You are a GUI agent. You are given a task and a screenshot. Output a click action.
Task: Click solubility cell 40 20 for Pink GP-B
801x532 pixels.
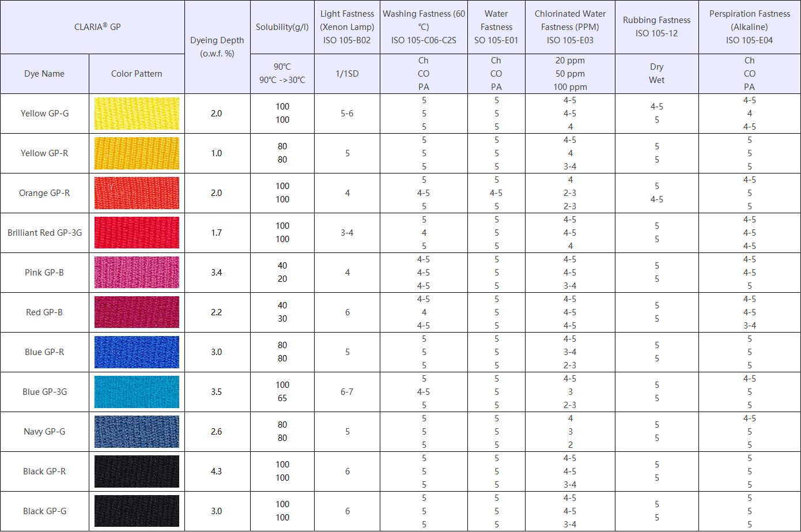[x=282, y=273]
